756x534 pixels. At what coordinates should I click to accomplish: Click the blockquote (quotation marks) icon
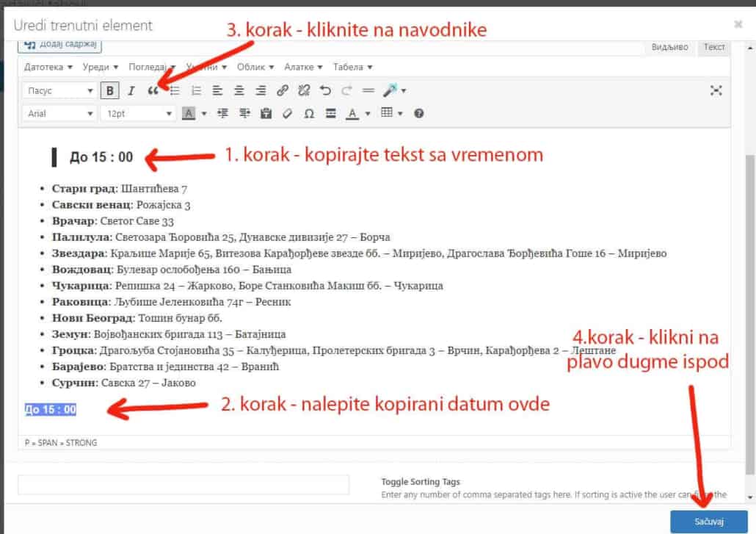pos(153,90)
